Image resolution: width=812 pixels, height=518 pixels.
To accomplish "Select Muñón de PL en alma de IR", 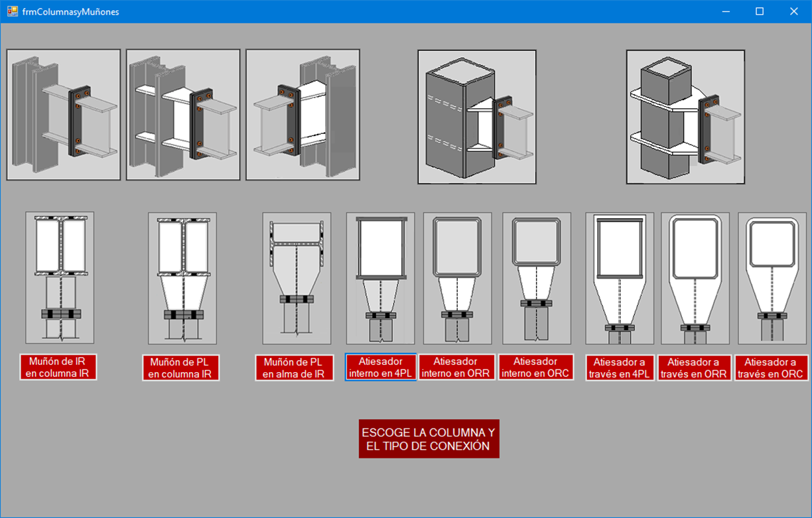I will point(294,368).
